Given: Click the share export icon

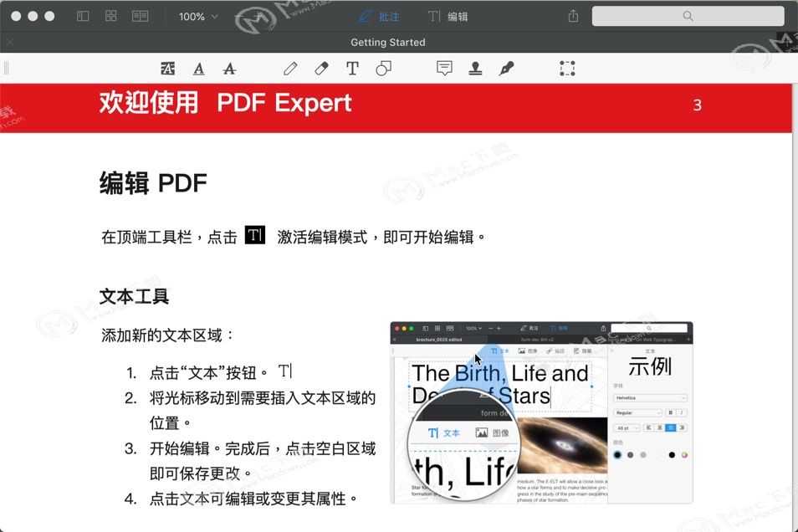Looking at the screenshot, I should (x=573, y=16).
